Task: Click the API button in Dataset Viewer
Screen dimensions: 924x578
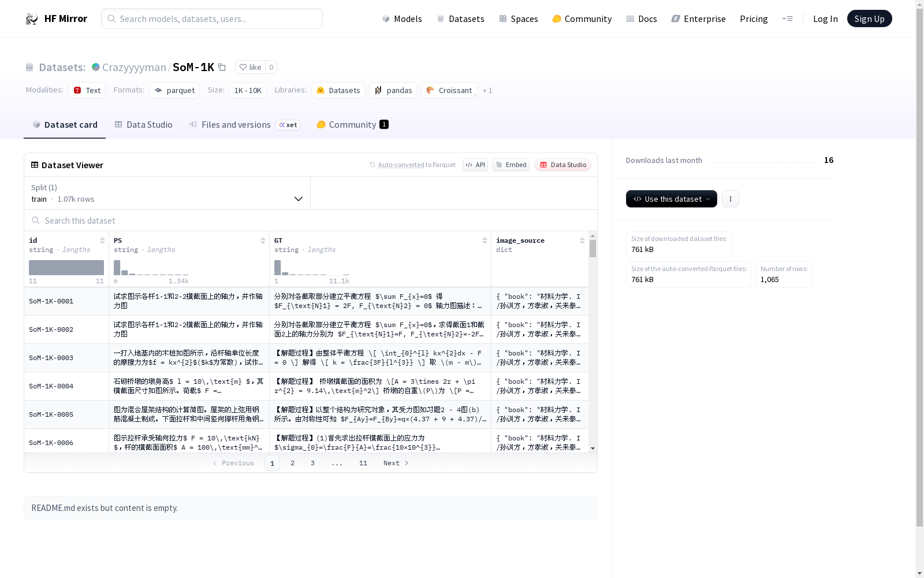Action: pyautogui.click(x=475, y=165)
